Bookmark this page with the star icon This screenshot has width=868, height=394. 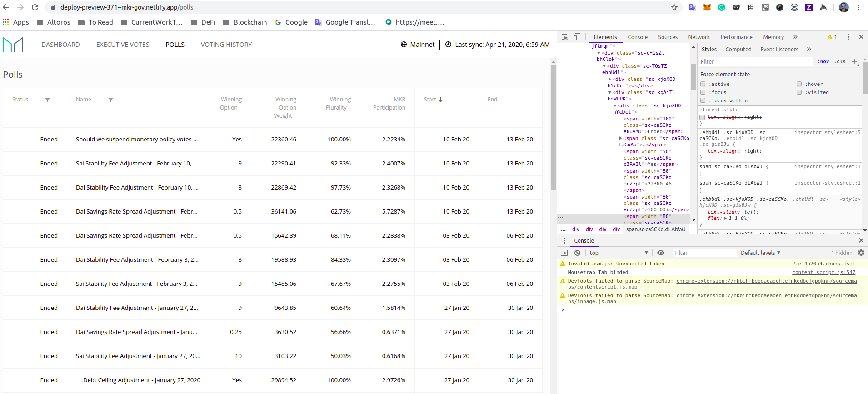click(x=674, y=7)
